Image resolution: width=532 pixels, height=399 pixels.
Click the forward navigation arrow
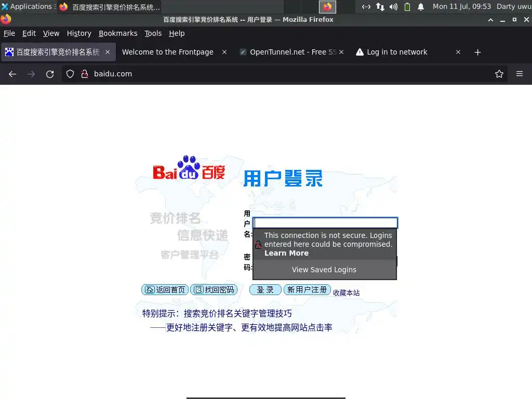click(31, 74)
